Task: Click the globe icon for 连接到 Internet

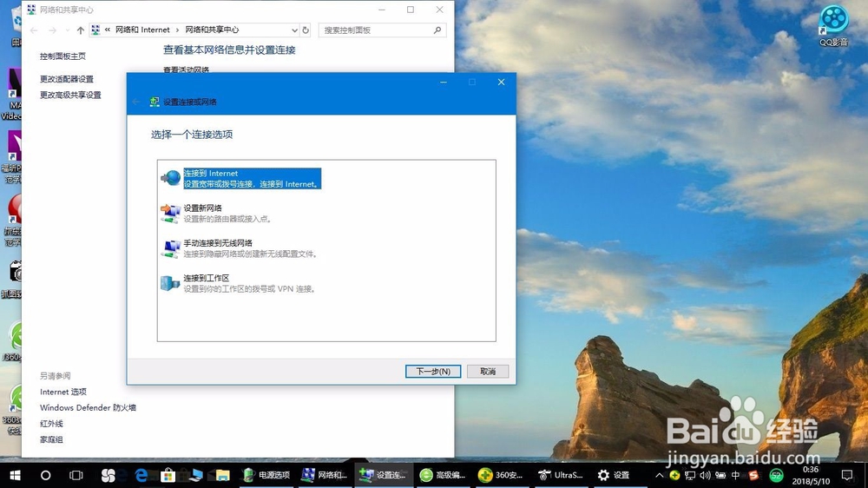Action: coord(170,178)
